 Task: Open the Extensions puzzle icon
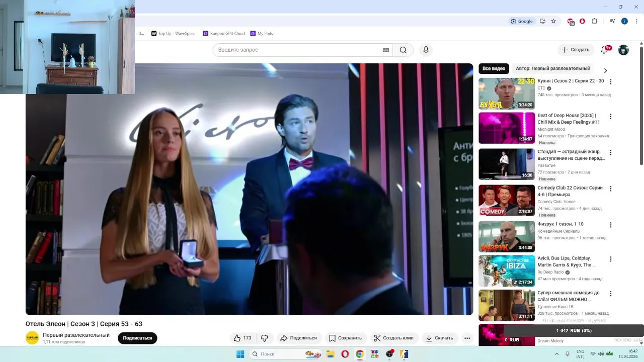point(594,21)
